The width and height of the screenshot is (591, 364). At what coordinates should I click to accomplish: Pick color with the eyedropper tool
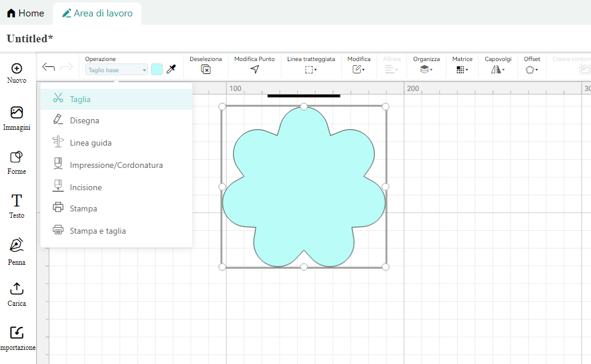(171, 69)
